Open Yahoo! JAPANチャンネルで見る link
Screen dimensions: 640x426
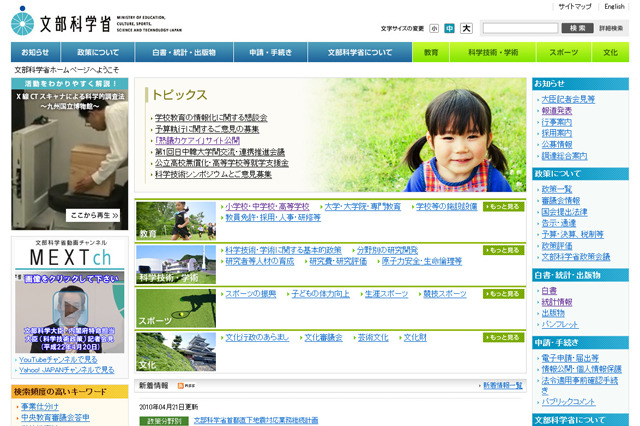pos(67,370)
